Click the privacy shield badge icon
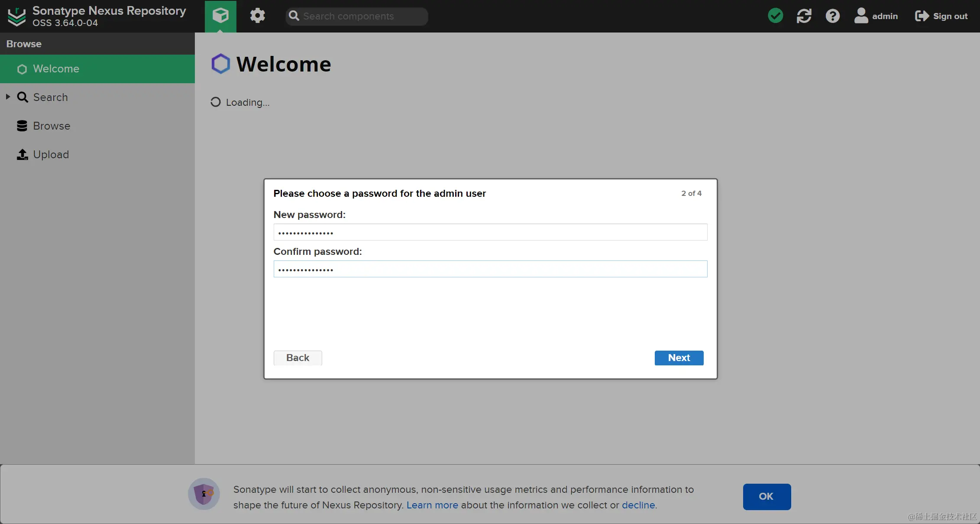This screenshot has width=980, height=524. (204, 494)
